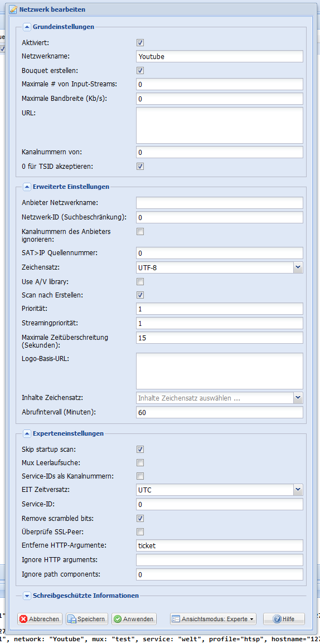The width and height of the screenshot is (320, 644).
Task: Toggle Bouquet erstellen checkbox
Action: [x=140, y=70]
